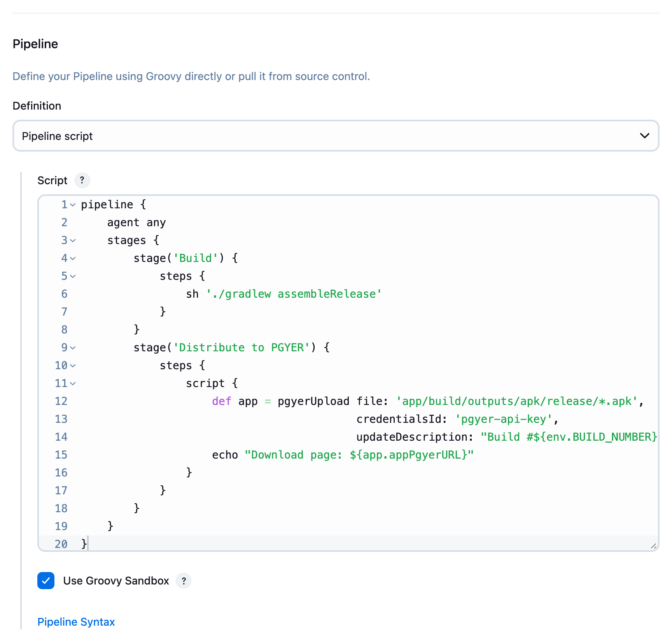
Task: Click the updateDescription parameter on line 14
Action: tap(415, 437)
